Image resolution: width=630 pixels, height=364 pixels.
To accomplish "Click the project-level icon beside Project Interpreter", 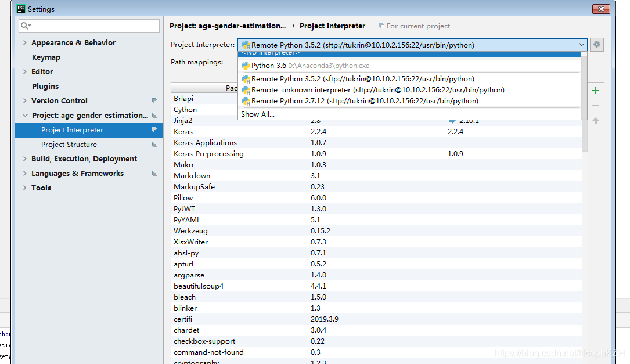I will (154, 130).
